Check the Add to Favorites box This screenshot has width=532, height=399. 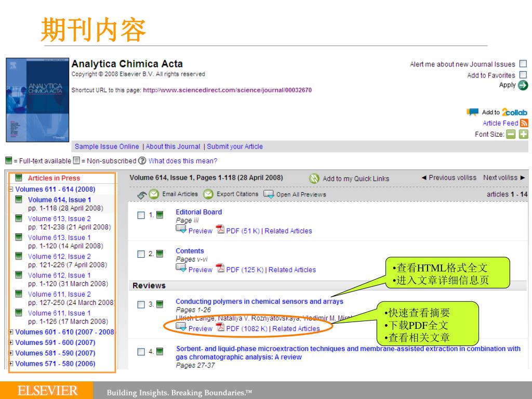[x=523, y=75]
